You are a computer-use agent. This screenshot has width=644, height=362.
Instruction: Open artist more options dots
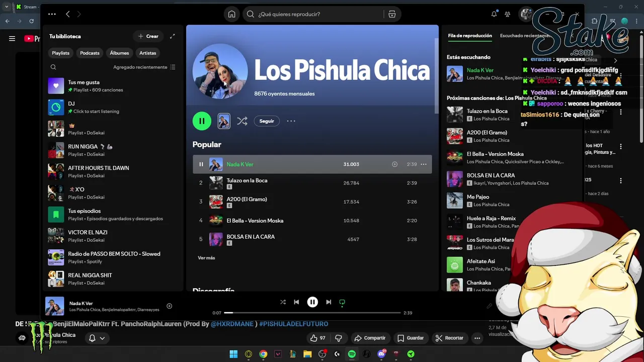tap(291, 121)
